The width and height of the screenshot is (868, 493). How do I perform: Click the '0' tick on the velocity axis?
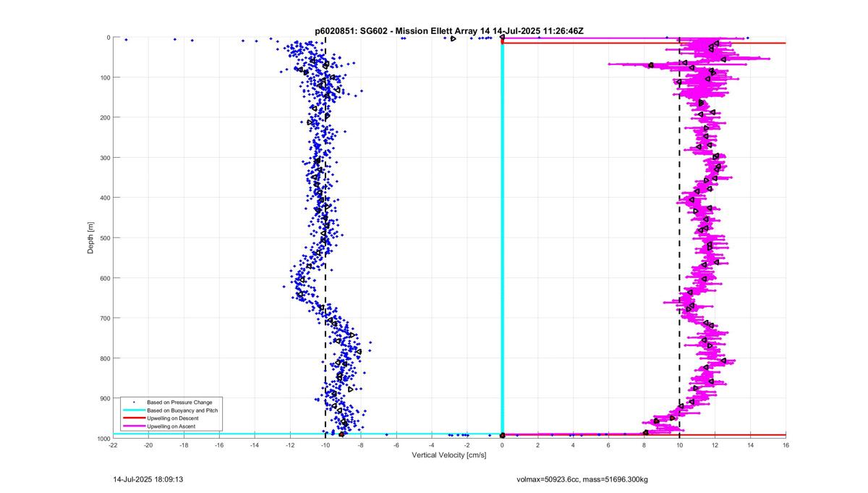click(x=503, y=444)
